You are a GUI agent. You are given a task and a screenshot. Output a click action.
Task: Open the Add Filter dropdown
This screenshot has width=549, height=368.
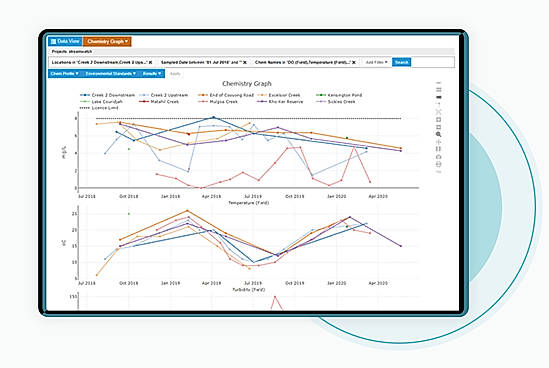click(x=377, y=62)
